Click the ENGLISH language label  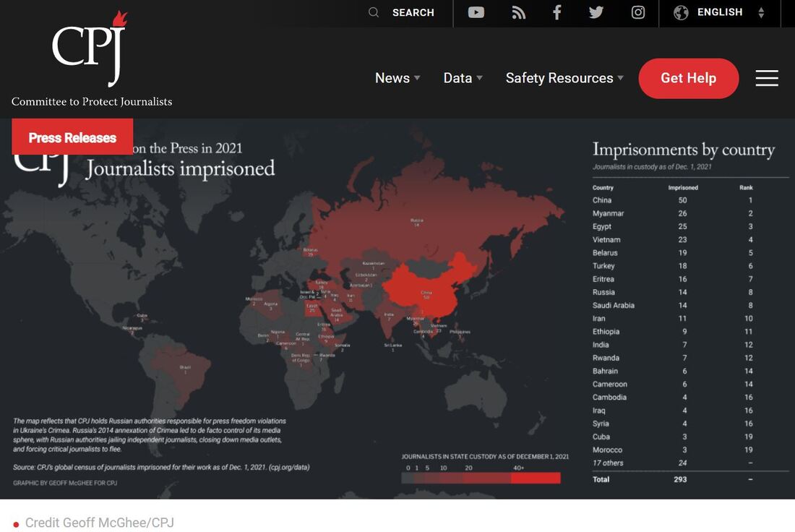point(719,12)
